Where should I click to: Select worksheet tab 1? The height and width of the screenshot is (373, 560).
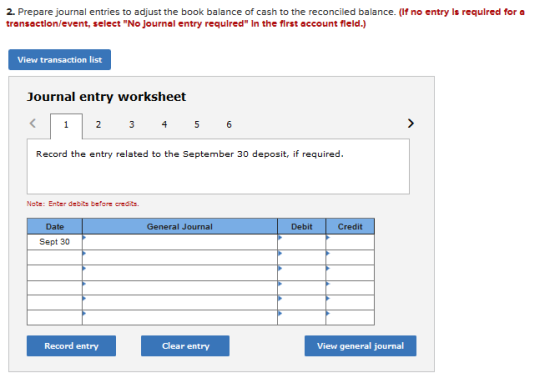tap(66, 125)
